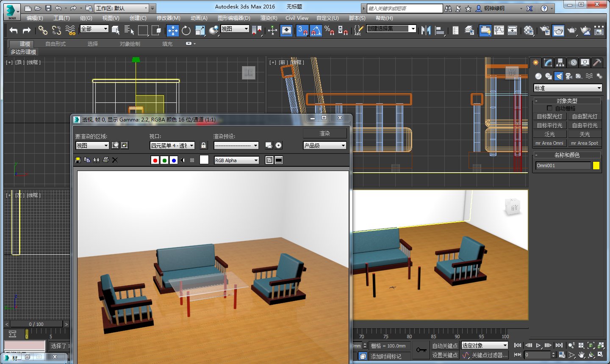Image resolution: width=610 pixels, height=364 pixels.
Task: Toggle the viewport lock padlock in render dialog
Action: click(203, 145)
